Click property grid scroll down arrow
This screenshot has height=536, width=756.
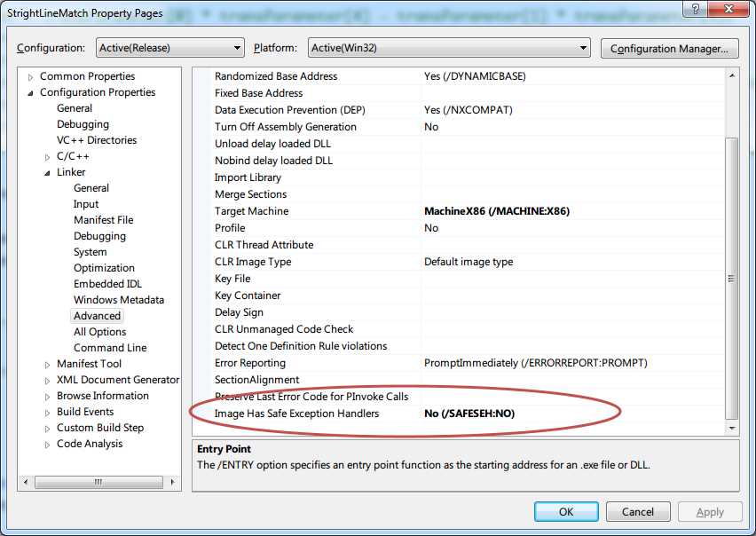coord(732,428)
